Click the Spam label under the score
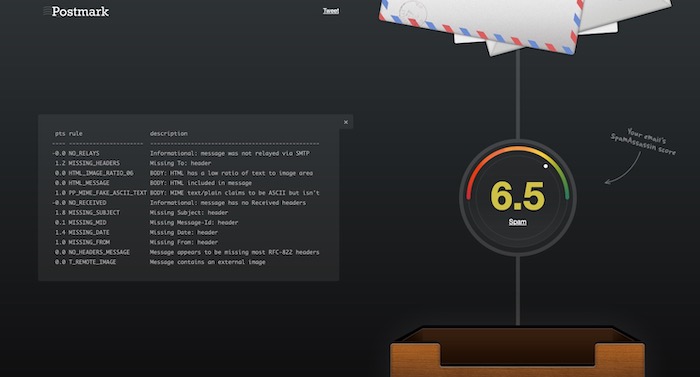Image resolution: width=700 pixels, height=377 pixels. click(517, 222)
